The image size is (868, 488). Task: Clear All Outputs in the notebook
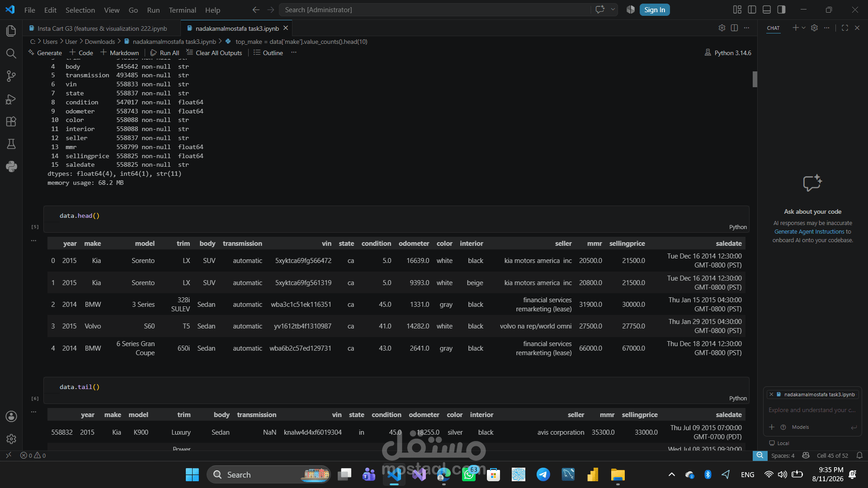[x=214, y=53]
